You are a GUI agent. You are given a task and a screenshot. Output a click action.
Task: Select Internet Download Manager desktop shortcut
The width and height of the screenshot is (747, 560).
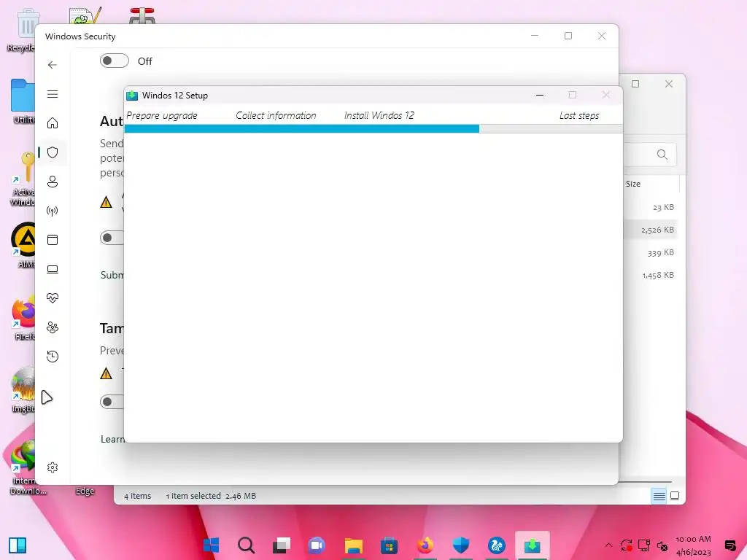(27, 467)
